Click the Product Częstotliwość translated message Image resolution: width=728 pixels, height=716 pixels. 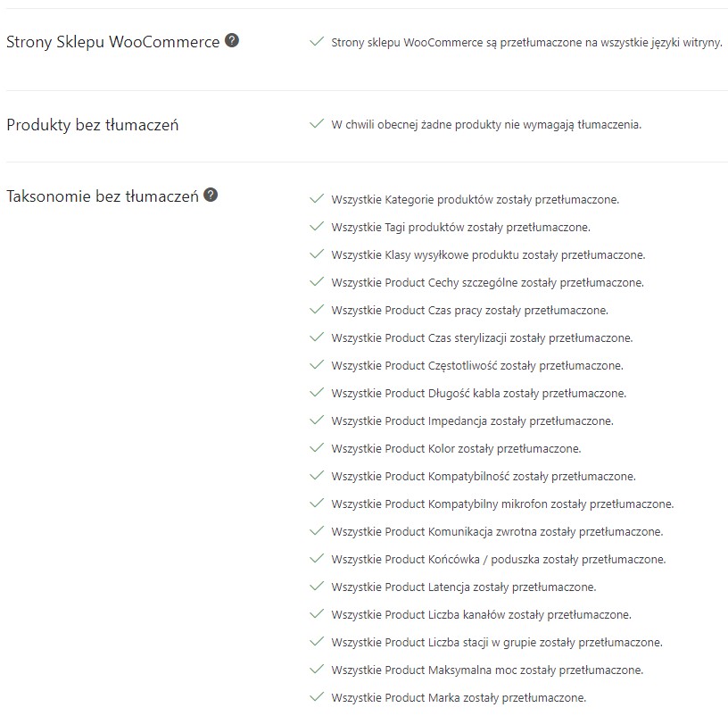pos(476,365)
